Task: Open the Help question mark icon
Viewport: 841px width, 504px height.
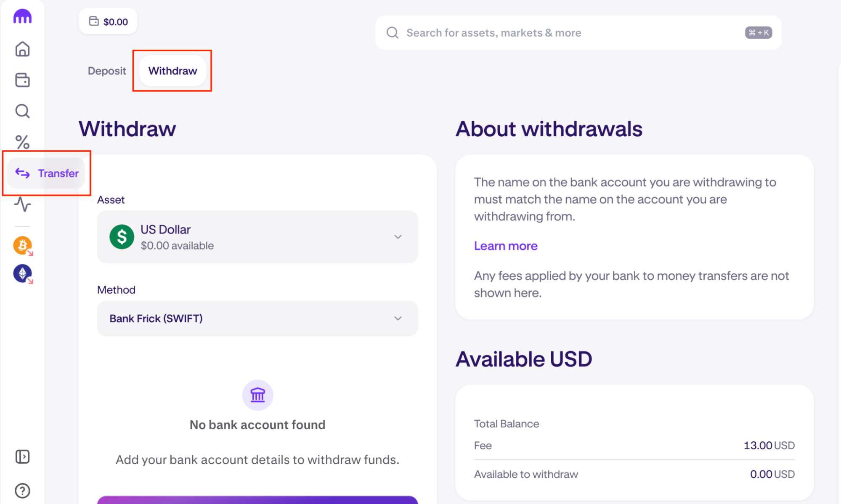Action: tap(22, 491)
